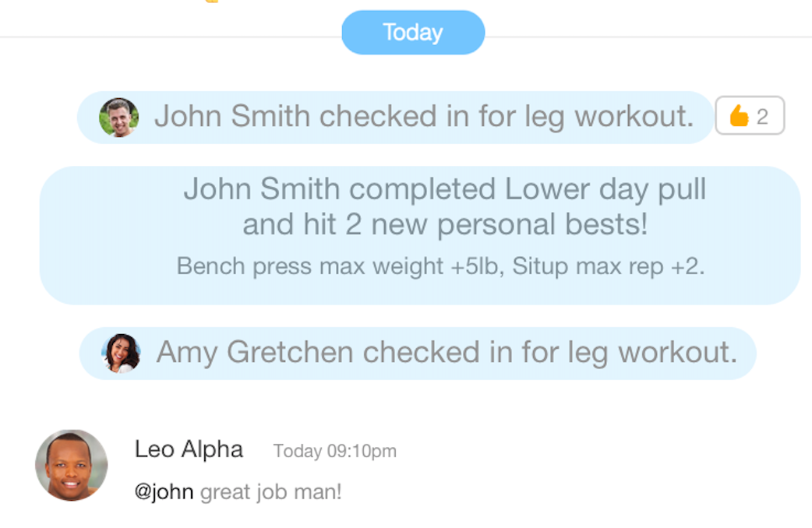This screenshot has height=528, width=812.
Task: Click the orange thumbs-up like icon
Action: (x=739, y=115)
